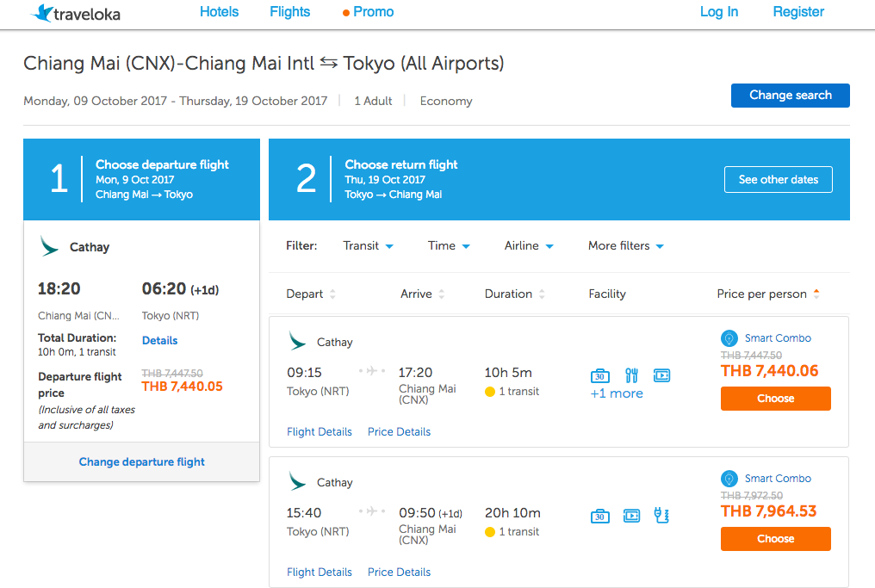The height and width of the screenshot is (588, 875).
Task: Sort flights by Price per person
Action: (x=768, y=294)
